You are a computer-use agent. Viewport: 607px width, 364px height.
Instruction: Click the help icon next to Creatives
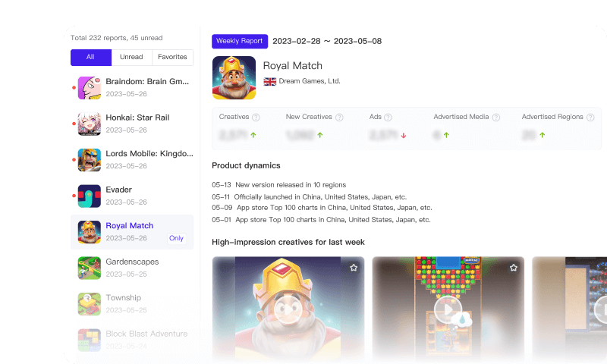click(256, 118)
